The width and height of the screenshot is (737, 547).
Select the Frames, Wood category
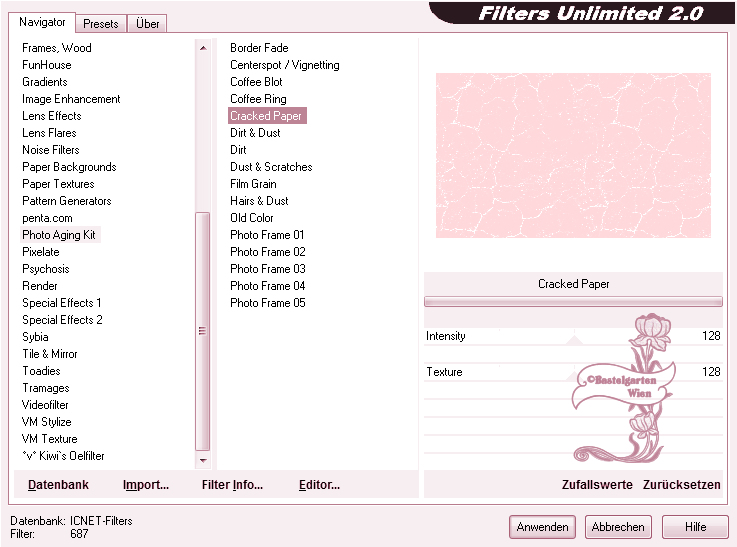point(57,48)
